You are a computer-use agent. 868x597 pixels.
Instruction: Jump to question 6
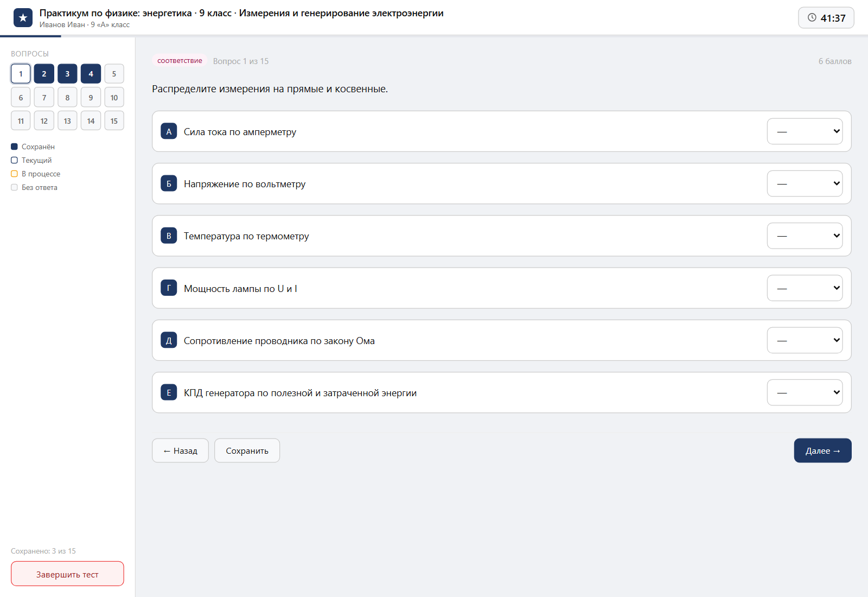(x=21, y=98)
